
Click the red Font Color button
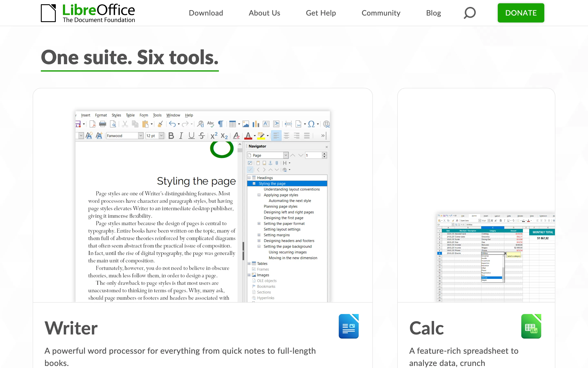click(x=248, y=136)
